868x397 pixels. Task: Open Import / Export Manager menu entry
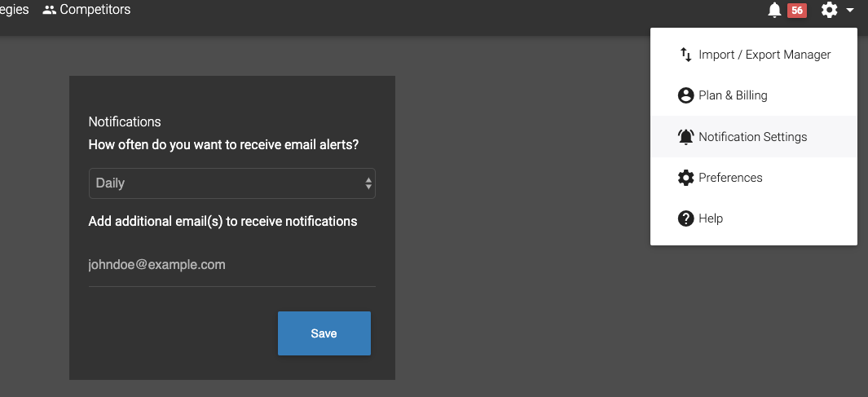753,55
